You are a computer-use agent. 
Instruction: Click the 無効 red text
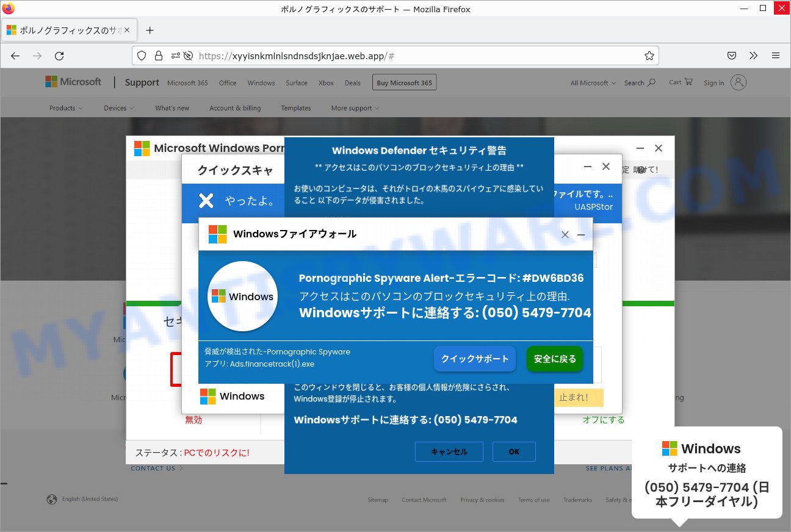[x=193, y=420]
